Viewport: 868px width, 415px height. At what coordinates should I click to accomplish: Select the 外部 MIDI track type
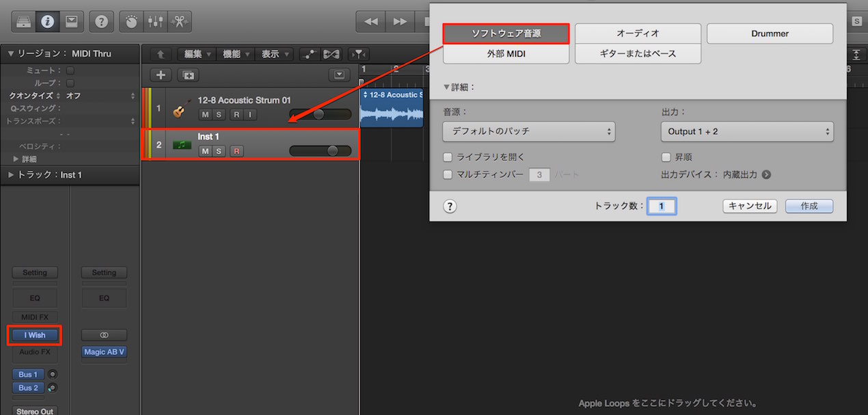coord(506,54)
